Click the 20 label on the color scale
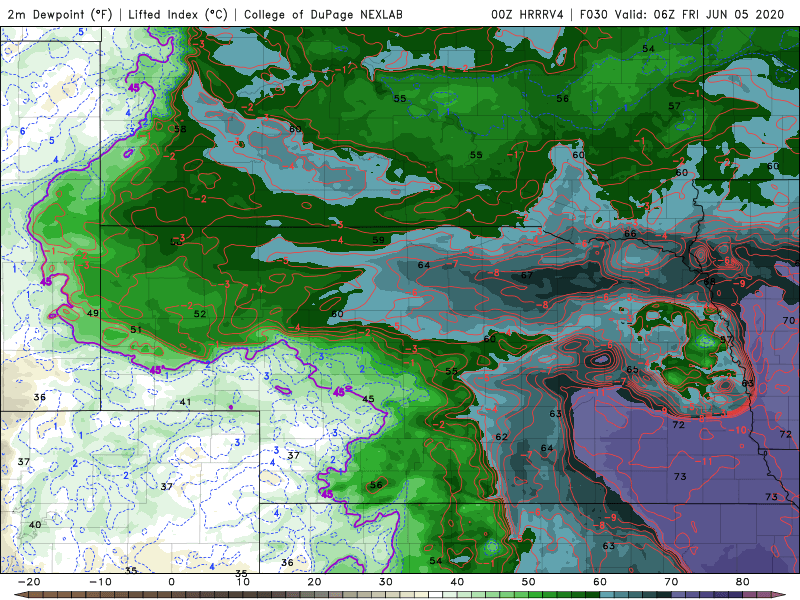Viewport: 800px width, 600px height. (x=314, y=582)
